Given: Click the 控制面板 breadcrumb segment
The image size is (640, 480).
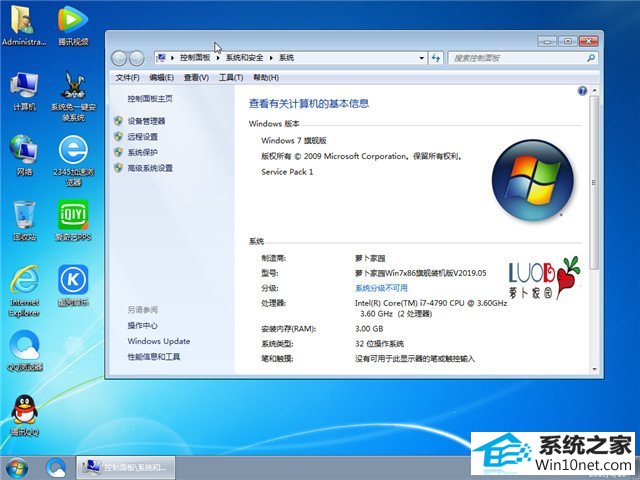Looking at the screenshot, I should point(195,58).
